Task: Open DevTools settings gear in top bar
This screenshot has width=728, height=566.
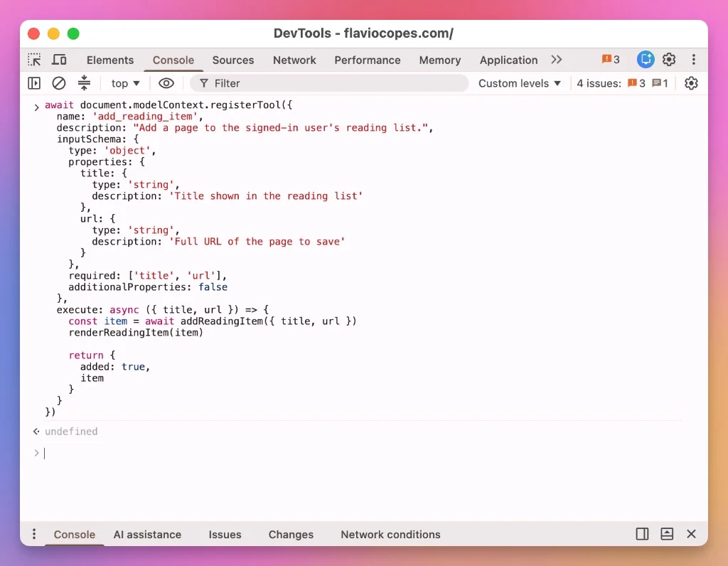Action: coord(669,60)
